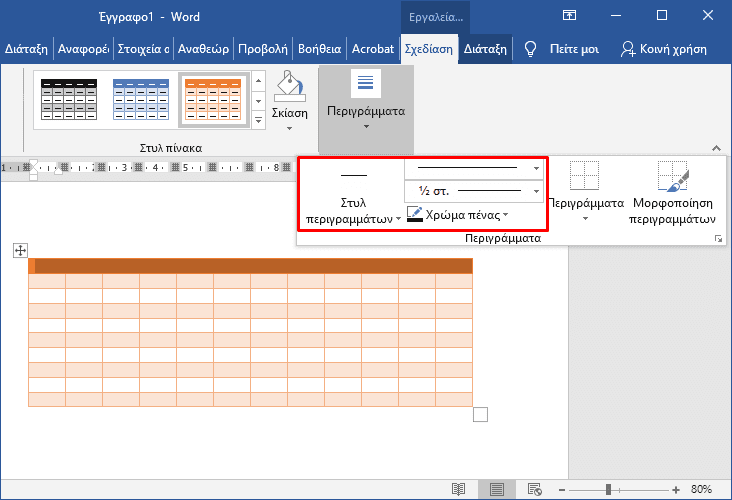Click the Border Painter (Μορφοποίηση περιγραμμάτων) icon

pyautogui.click(x=672, y=177)
